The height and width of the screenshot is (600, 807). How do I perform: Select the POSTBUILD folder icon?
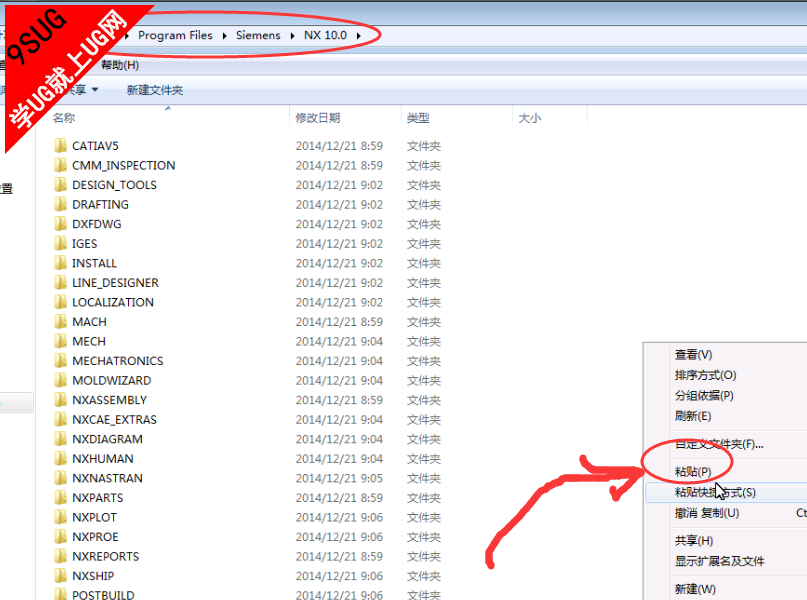[x=60, y=594]
